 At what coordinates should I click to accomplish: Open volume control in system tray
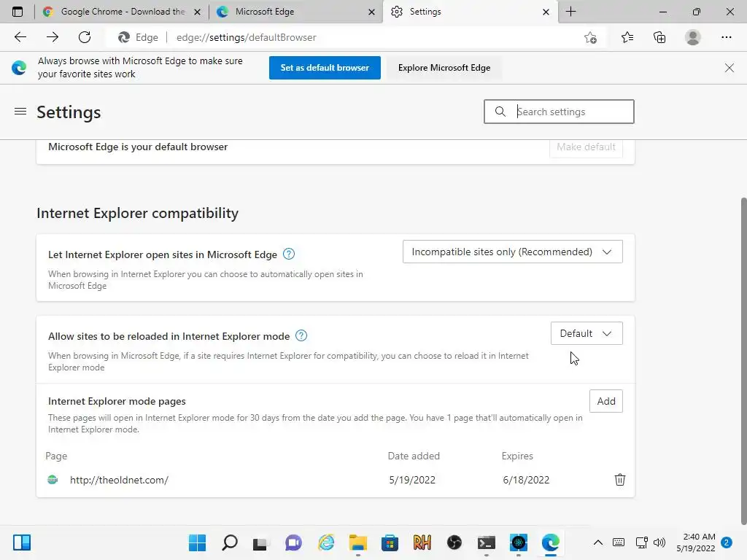click(x=659, y=542)
